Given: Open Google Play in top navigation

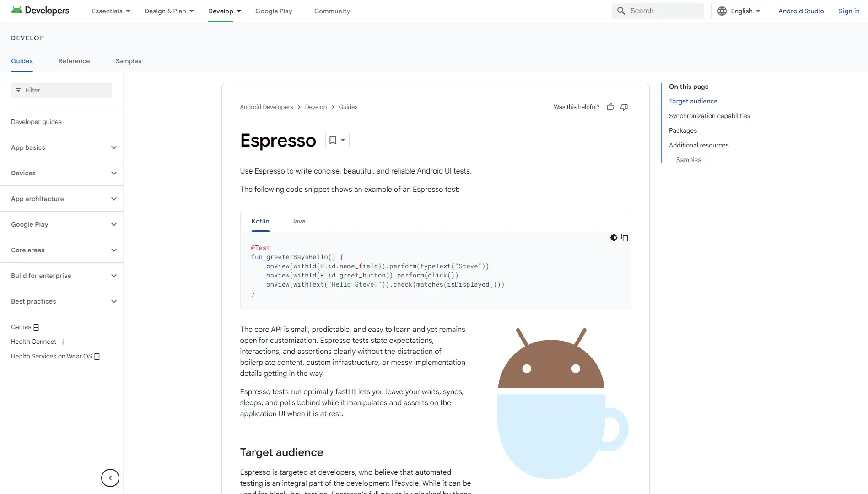Looking at the screenshot, I should pyautogui.click(x=274, y=11).
